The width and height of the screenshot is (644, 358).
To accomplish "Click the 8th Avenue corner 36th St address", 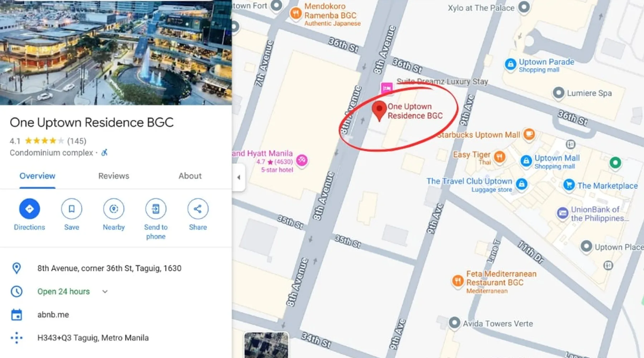I will tap(109, 268).
